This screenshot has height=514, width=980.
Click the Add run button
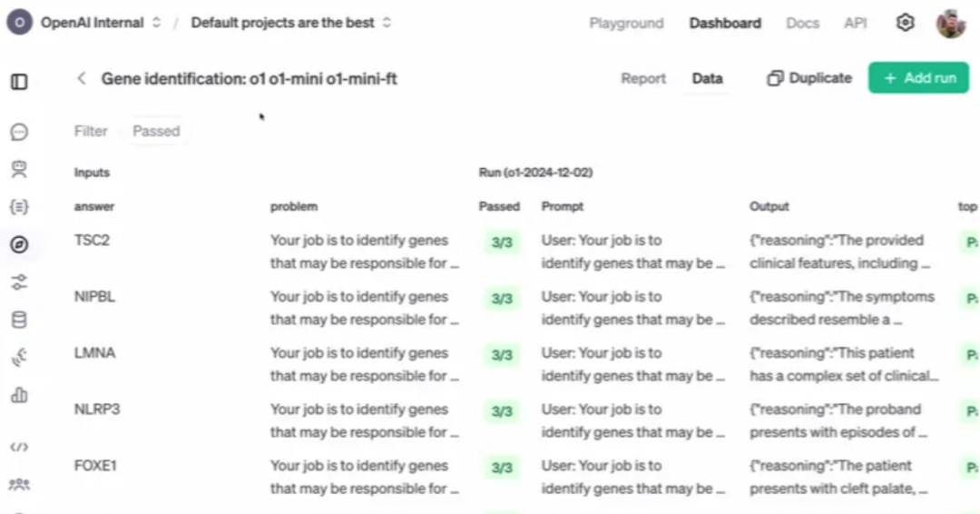click(x=919, y=78)
